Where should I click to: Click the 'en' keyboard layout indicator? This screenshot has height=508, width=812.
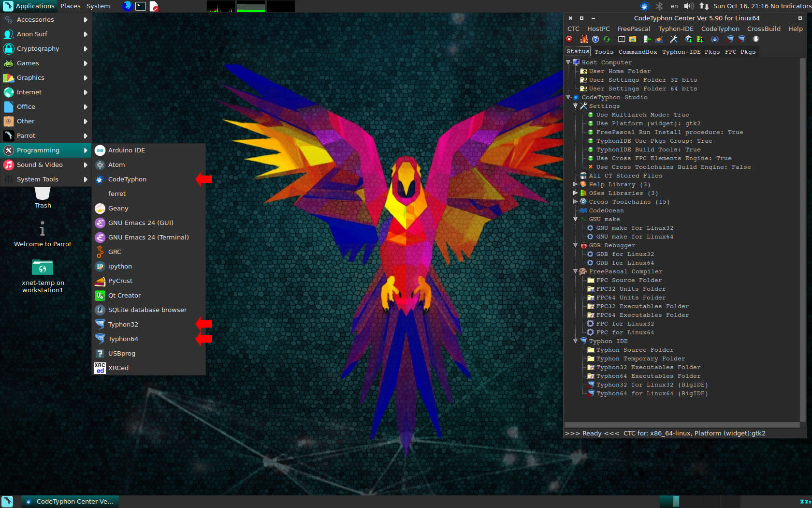[674, 6]
